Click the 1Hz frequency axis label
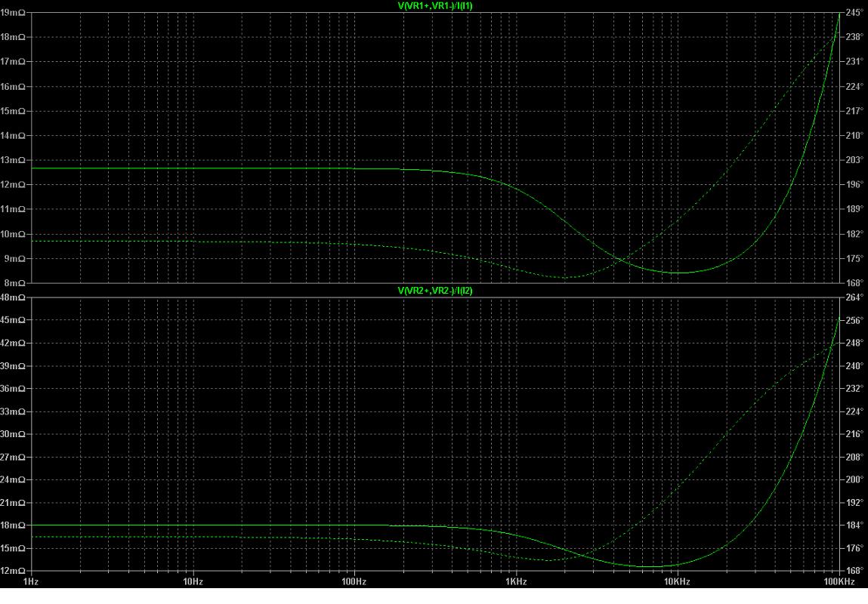The height and width of the screenshot is (604, 868). click(x=31, y=581)
